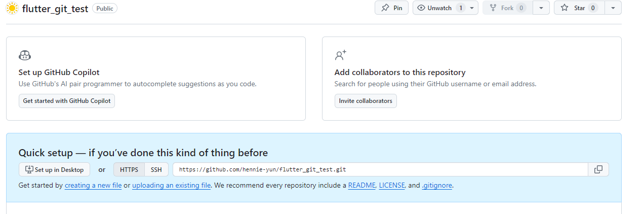
Task: Open the LICENSE link
Action: [x=392, y=186]
